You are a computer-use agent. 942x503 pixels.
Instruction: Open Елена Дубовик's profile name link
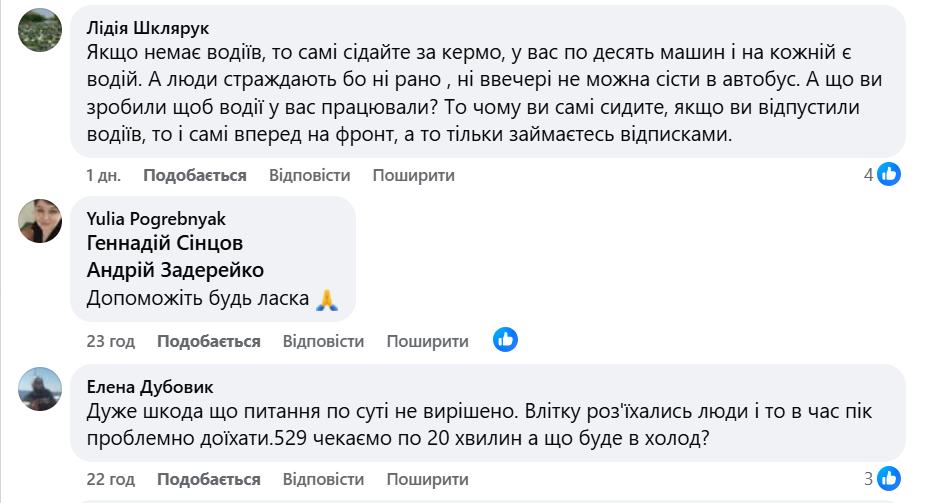149,387
